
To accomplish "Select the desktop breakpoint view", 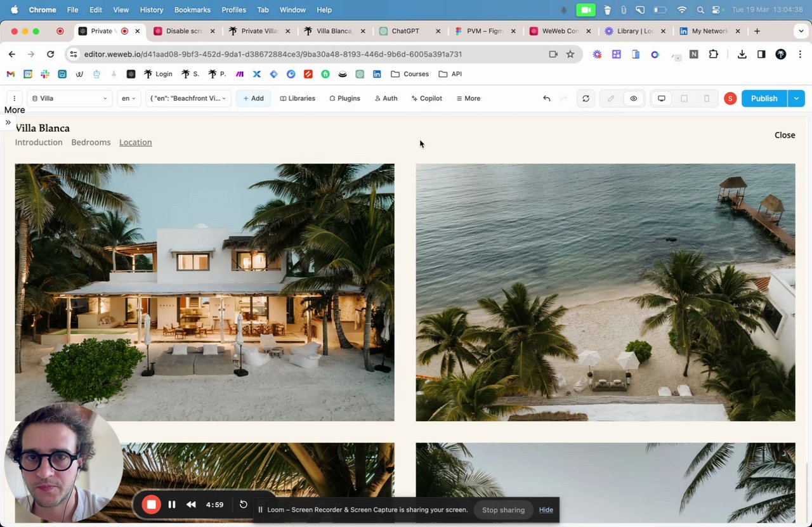I will [x=661, y=98].
